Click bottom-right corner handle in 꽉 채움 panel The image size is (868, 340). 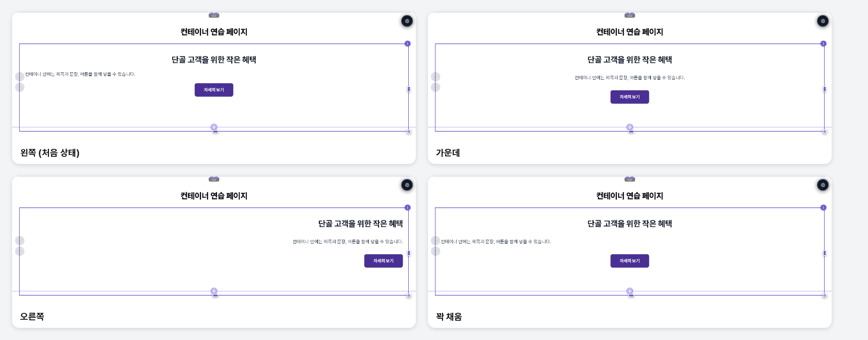[825, 296]
